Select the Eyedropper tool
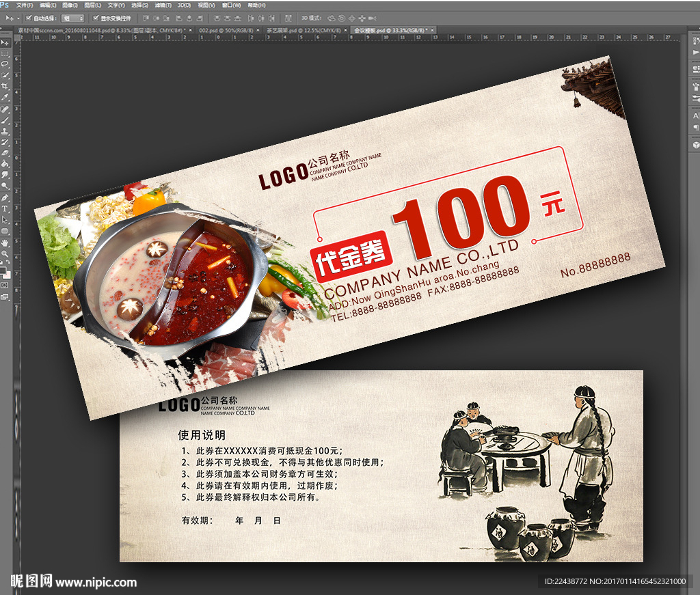This screenshot has width=700, height=595. [x=5, y=97]
